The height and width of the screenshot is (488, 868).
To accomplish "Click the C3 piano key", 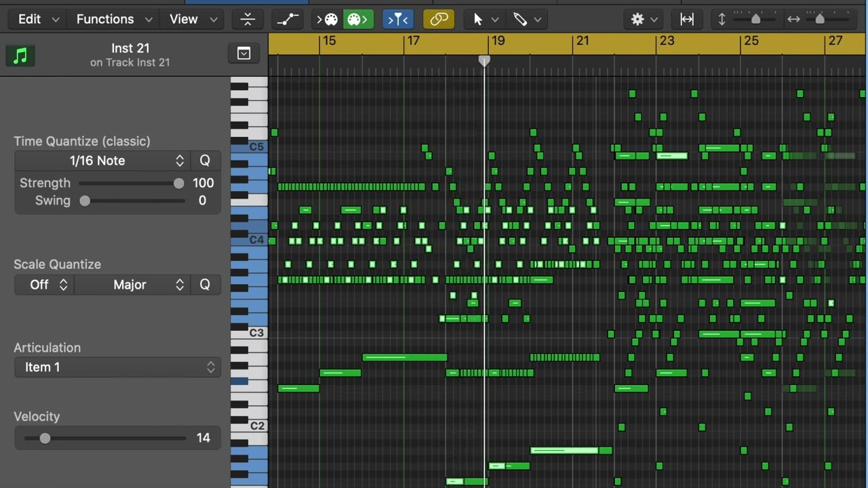I will click(x=249, y=333).
